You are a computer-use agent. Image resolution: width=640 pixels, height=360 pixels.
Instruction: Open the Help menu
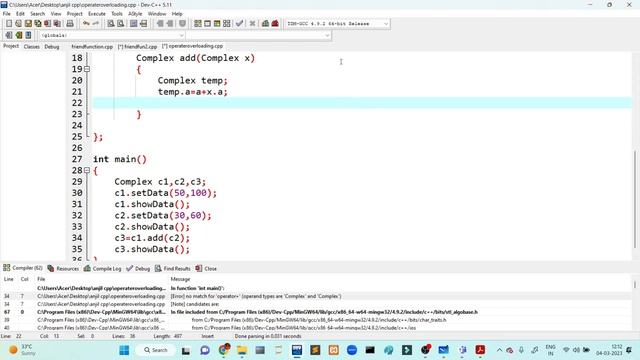point(177,13)
